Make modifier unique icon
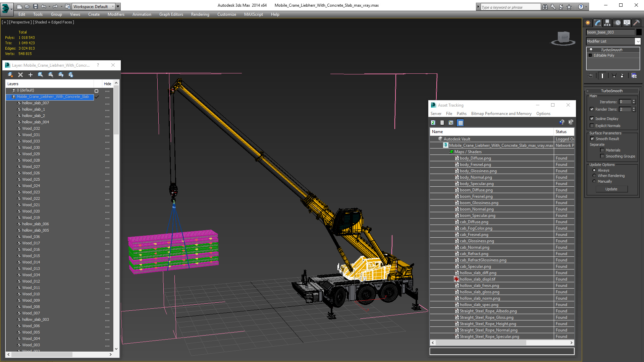Screen dimensions: 644x362 click(x=614, y=76)
